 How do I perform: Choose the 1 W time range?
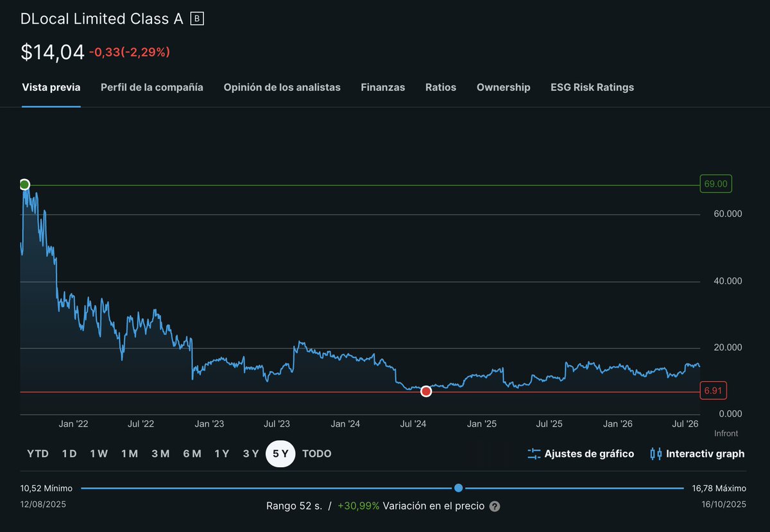click(x=99, y=454)
